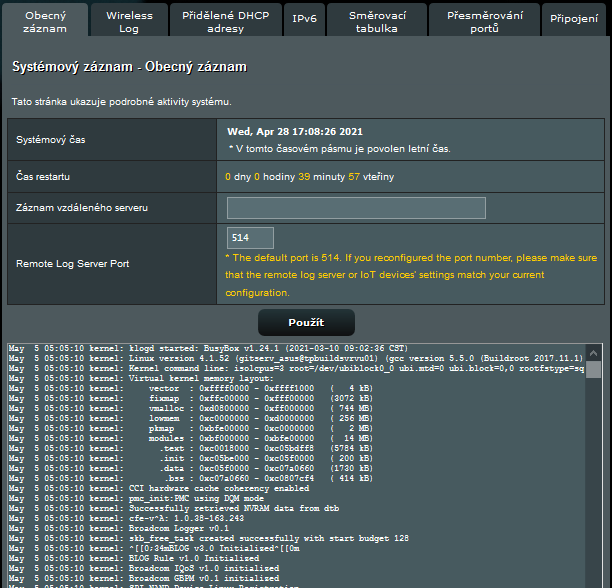Go to the Směrovací tabulka tab
Screen dimensions: 612x588
[376, 22]
